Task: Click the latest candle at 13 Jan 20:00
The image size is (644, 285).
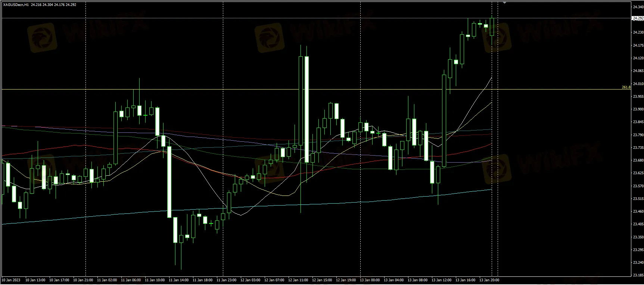Action: pos(492,27)
